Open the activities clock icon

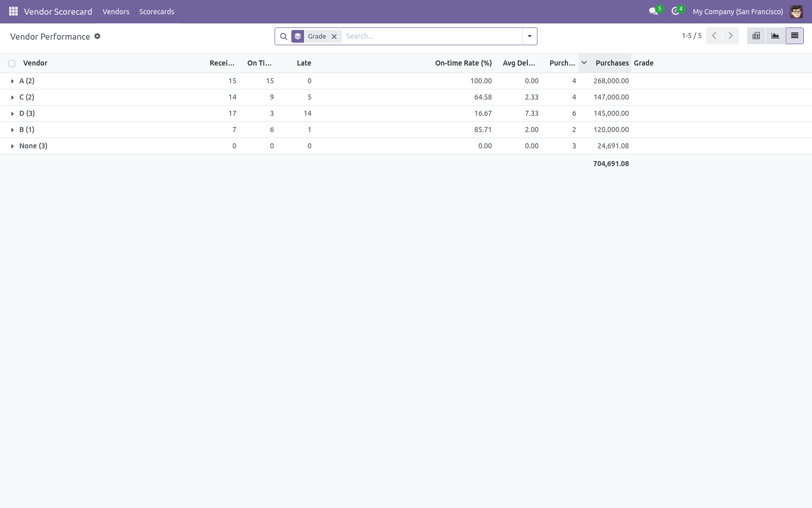[x=675, y=11]
